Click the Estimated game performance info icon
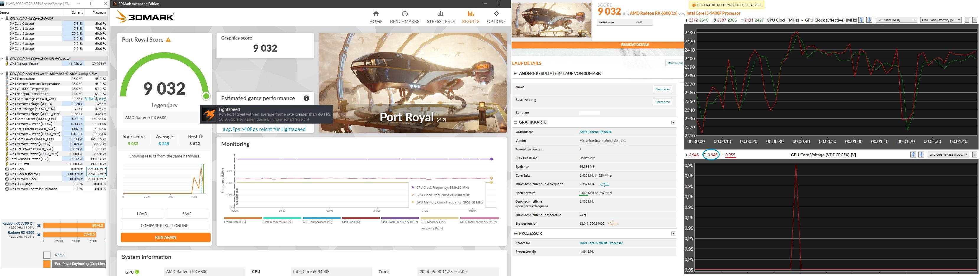The image size is (980, 276). tap(306, 98)
